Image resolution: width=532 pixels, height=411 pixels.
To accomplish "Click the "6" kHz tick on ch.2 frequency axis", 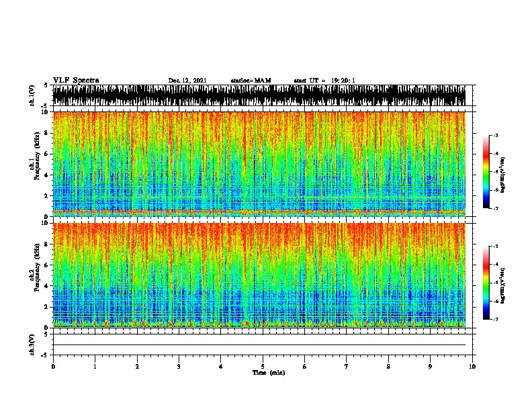I will [x=47, y=265].
